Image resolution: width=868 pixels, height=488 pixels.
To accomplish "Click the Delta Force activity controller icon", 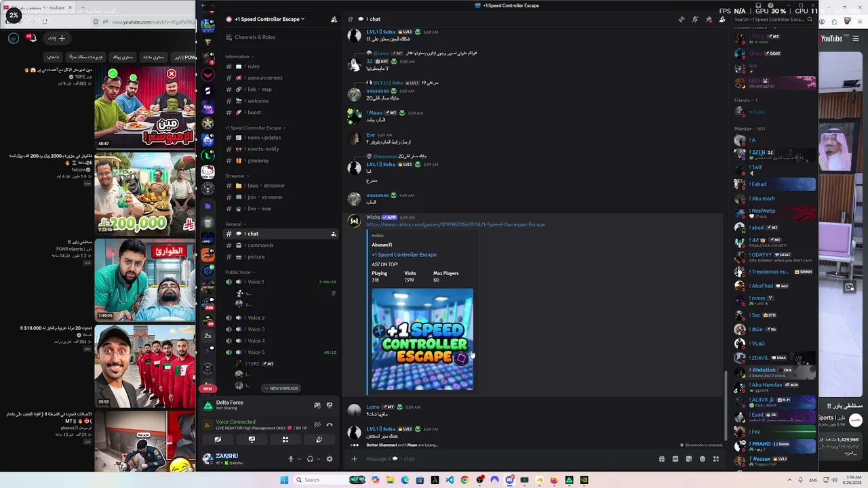I will point(317,405).
